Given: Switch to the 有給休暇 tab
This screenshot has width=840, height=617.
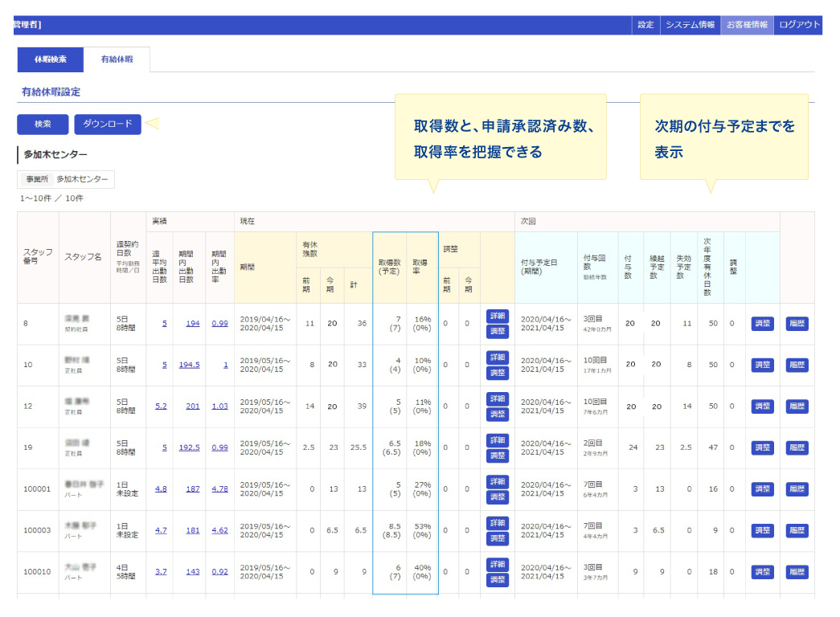Looking at the screenshot, I should pos(117,59).
